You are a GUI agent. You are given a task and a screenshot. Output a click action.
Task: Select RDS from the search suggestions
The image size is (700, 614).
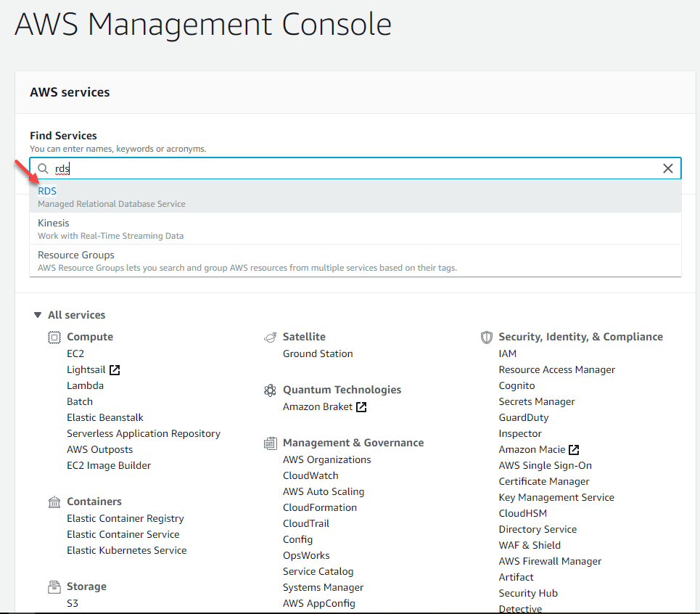click(x=46, y=191)
